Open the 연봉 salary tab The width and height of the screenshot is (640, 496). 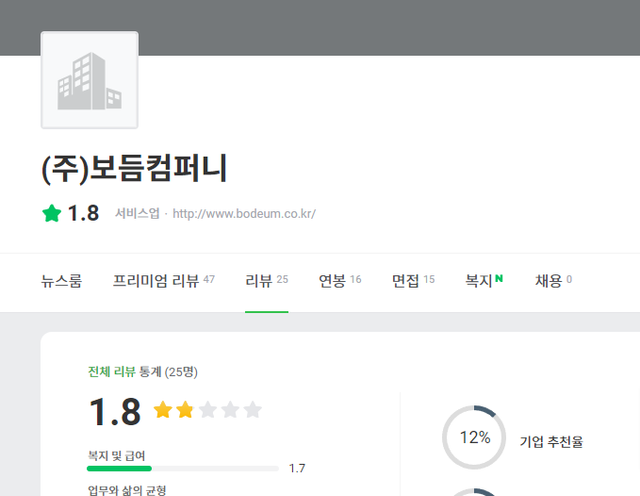[339, 281]
